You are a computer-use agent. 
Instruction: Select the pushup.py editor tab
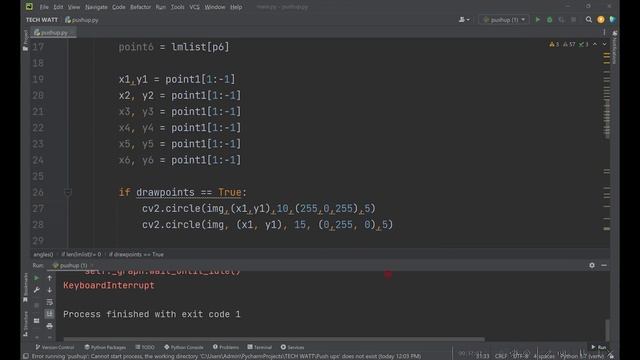53,32
